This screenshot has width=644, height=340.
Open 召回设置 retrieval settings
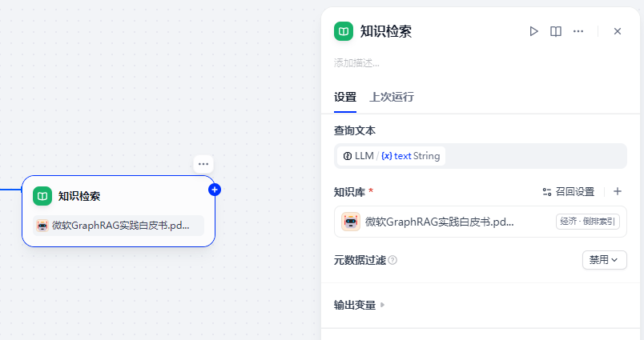point(569,191)
